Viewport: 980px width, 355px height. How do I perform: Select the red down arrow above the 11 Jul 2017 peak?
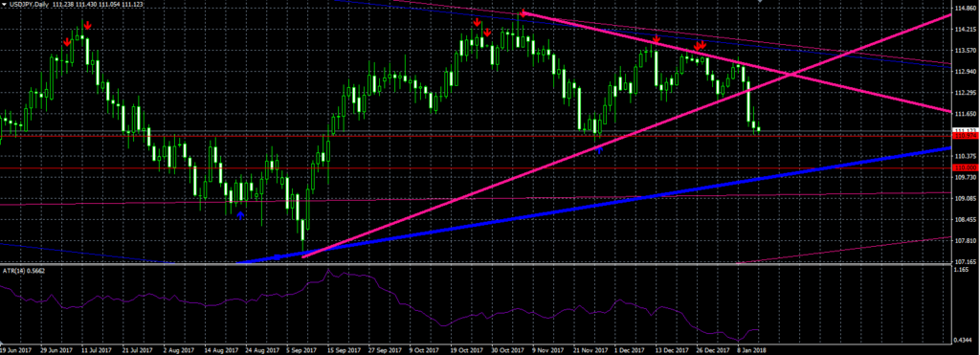(x=88, y=25)
